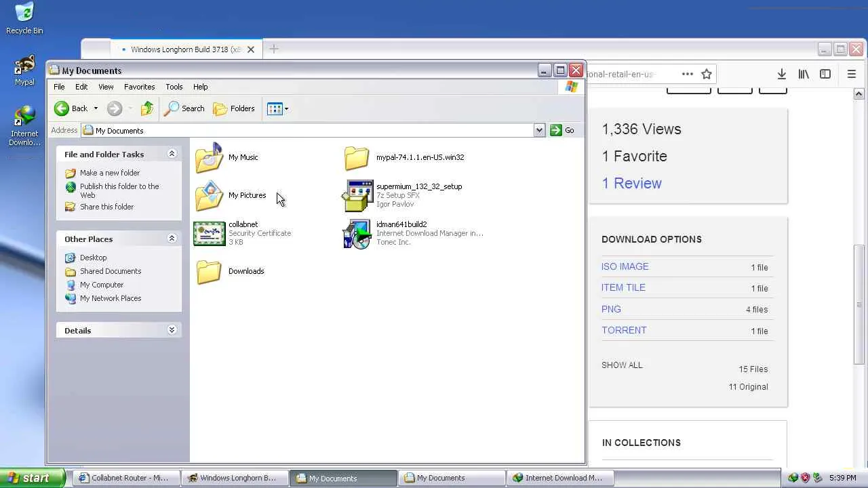The image size is (868, 488).
Task: Select the My Music folder
Action: tap(226, 157)
